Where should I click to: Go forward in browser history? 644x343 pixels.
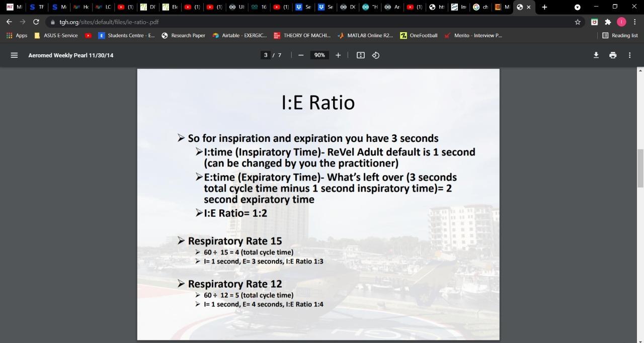23,22
